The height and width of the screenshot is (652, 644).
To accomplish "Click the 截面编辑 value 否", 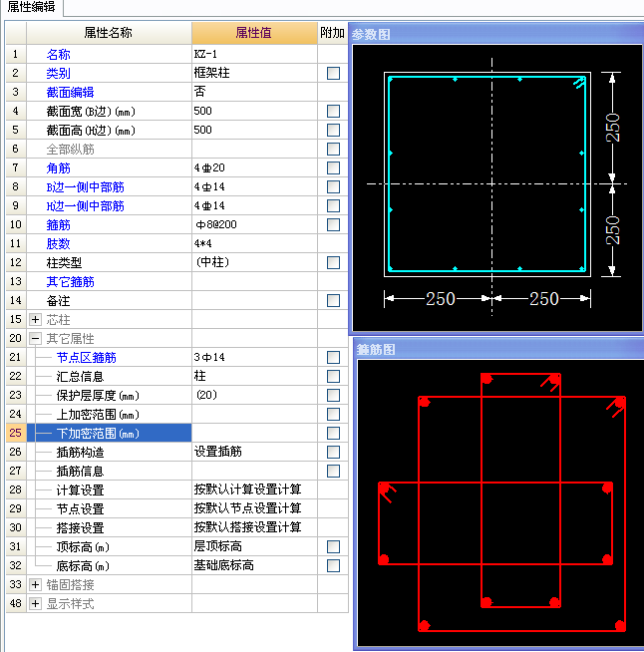I will 200,92.
